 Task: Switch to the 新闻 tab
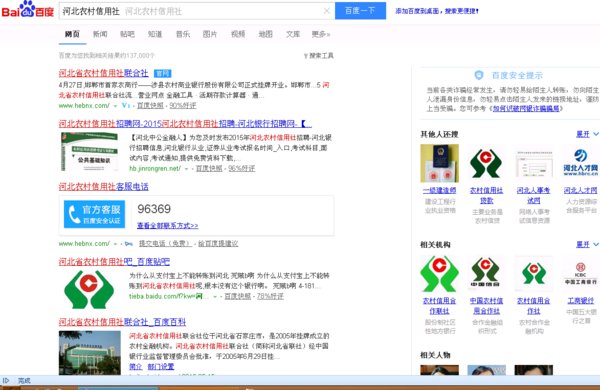pos(100,34)
